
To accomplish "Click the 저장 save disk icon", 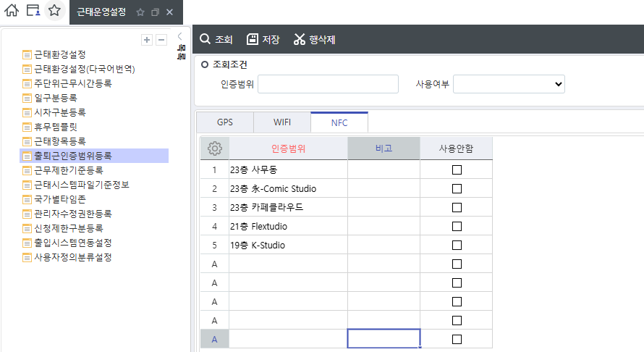I will (x=253, y=39).
